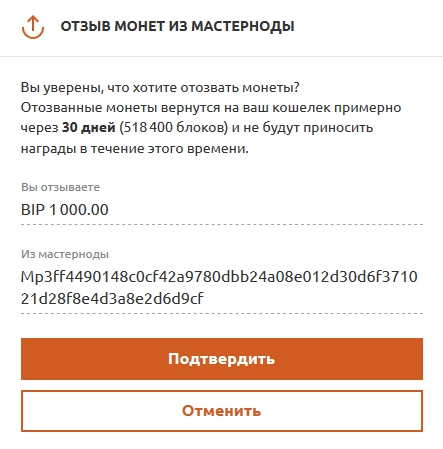Click the Вы отзываете label
The width and height of the screenshot is (443, 449).
click(x=60, y=187)
